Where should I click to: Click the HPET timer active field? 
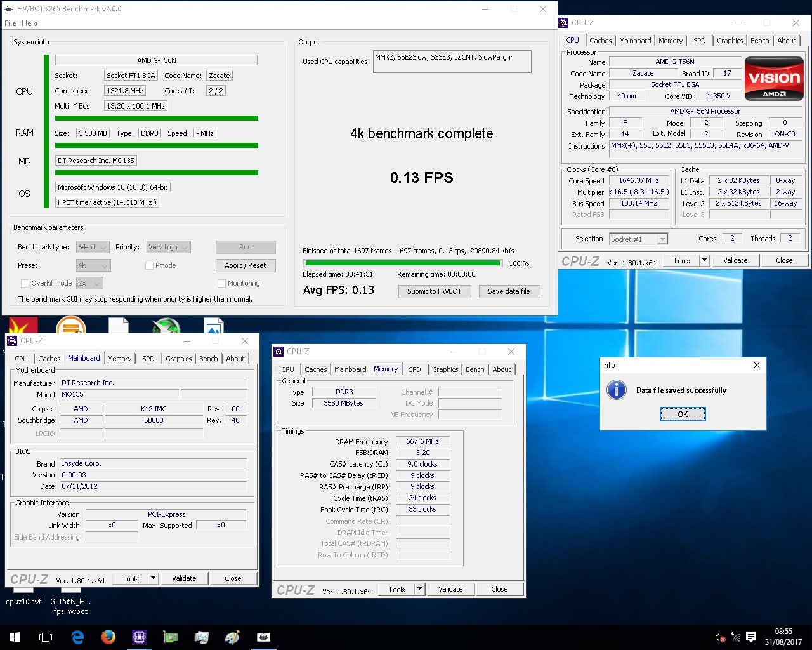pyautogui.click(x=107, y=202)
